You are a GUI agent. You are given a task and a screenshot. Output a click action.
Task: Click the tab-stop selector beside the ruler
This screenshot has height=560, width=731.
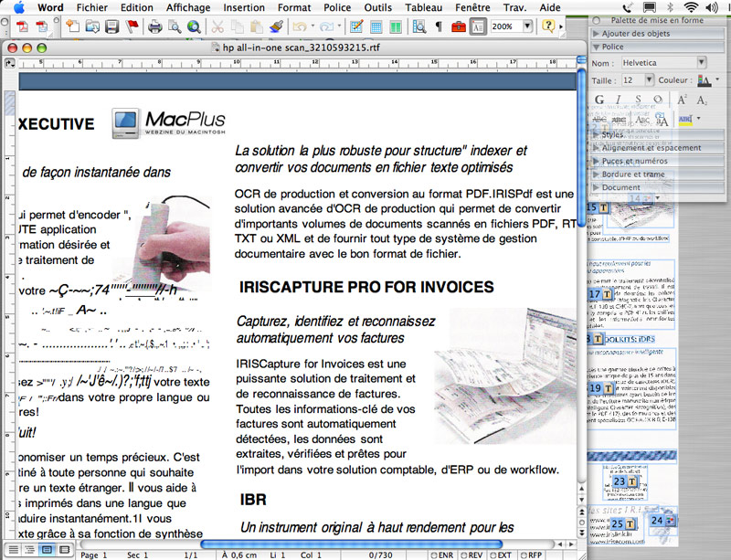10,63
